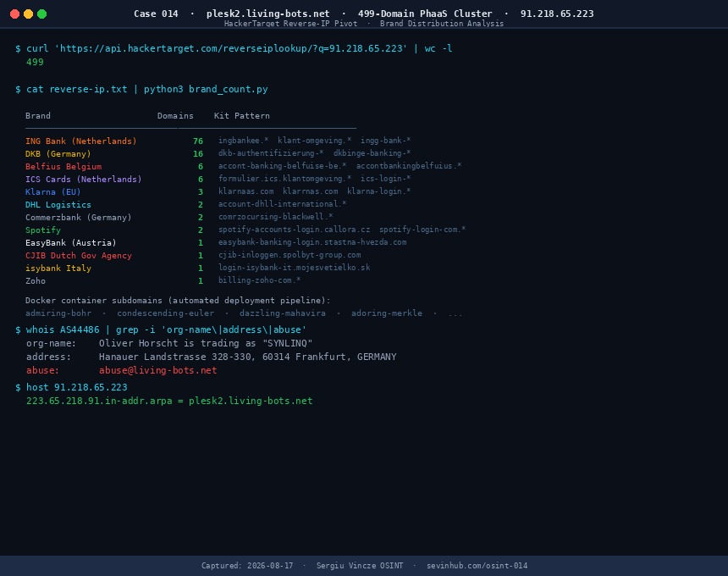Viewport: 728px width, 576px height.
Task: Click 'login-isybank-it.mojesvetielko.sk' domain
Action: click(x=294, y=268)
